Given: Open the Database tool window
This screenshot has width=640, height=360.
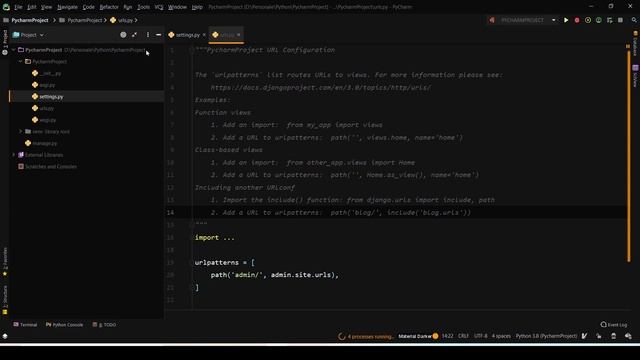Looking at the screenshot, I should pos(635,43).
